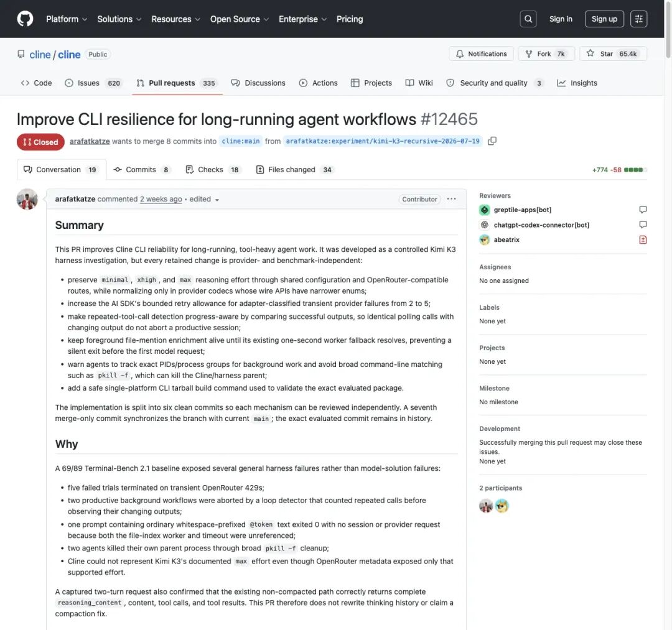Click abeatrix avatar in Reviewers
Screen dimensions: 672x630
pos(484,239)
